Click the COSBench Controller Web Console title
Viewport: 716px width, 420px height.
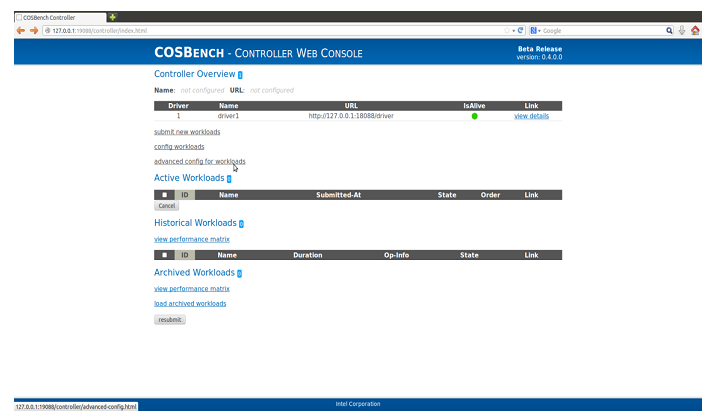(258, 52)
